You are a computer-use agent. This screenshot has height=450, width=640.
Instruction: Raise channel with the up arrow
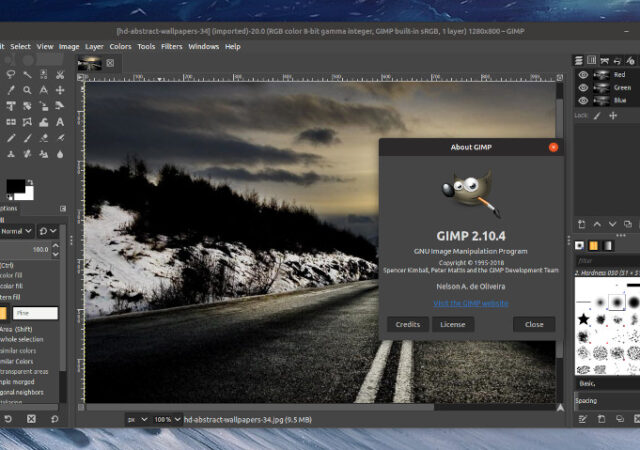pyautogui.click(x=597, y=224)
